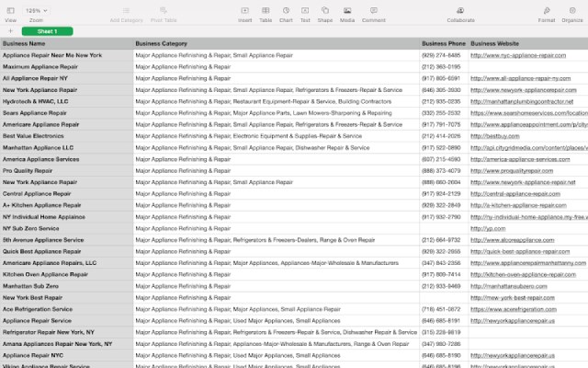This screenshot has width=588, height=368.
Task: Open america-appliance-services.com link
Action: coord(520,159)
